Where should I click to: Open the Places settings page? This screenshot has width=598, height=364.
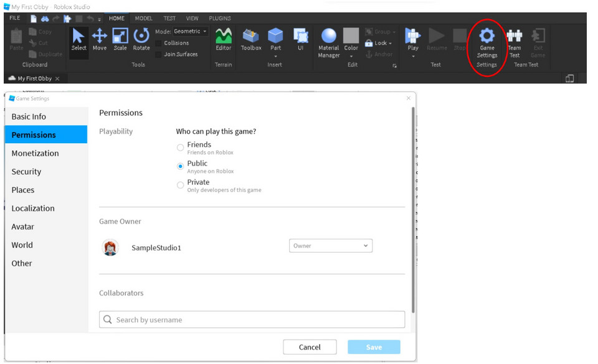(46, 190)
